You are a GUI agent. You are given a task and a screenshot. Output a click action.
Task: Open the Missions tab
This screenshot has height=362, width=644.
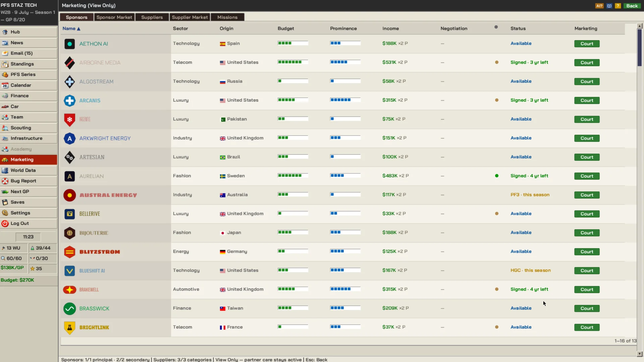227,17
